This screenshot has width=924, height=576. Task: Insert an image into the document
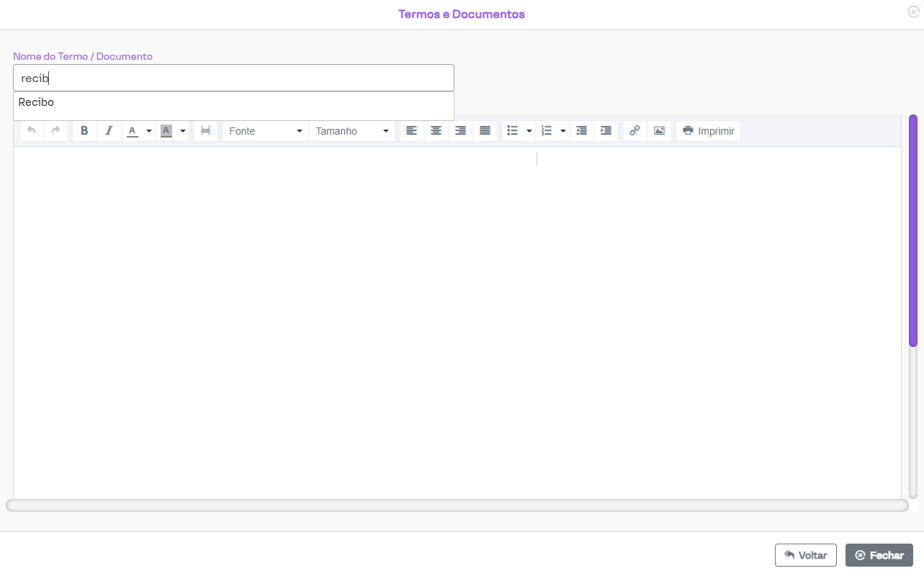659,131
